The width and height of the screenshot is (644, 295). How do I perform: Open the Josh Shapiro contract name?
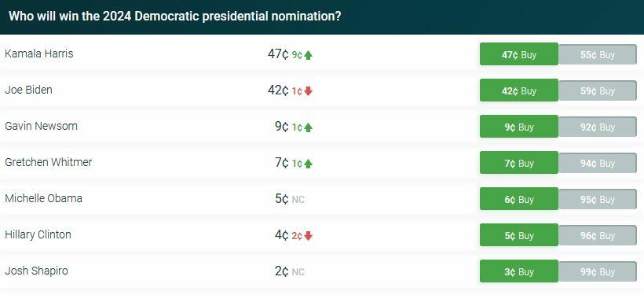37,271
